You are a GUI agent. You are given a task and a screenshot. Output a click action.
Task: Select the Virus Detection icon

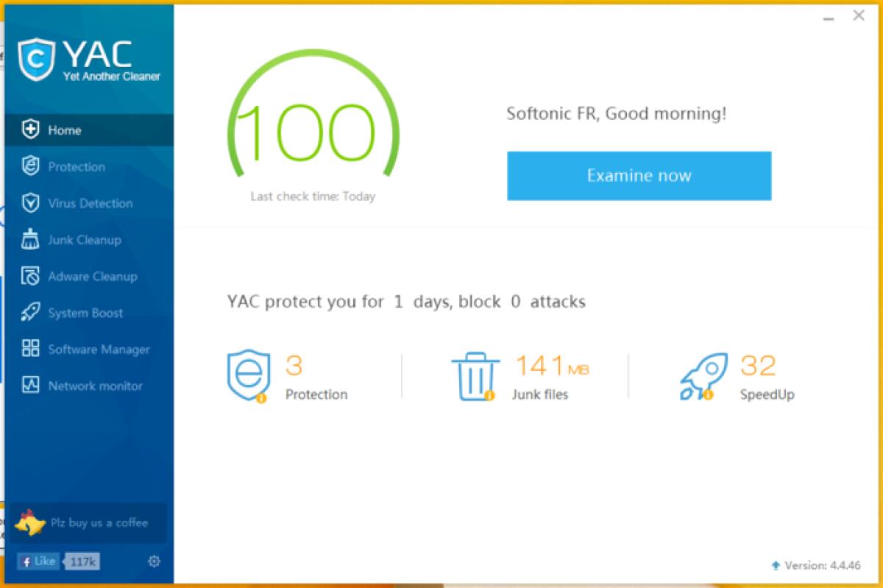(30, 203)
